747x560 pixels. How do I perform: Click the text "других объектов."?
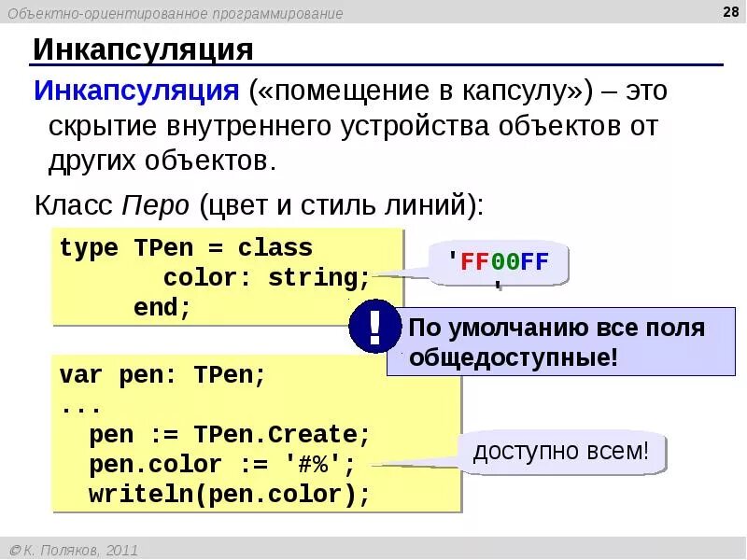coord(162,161)
